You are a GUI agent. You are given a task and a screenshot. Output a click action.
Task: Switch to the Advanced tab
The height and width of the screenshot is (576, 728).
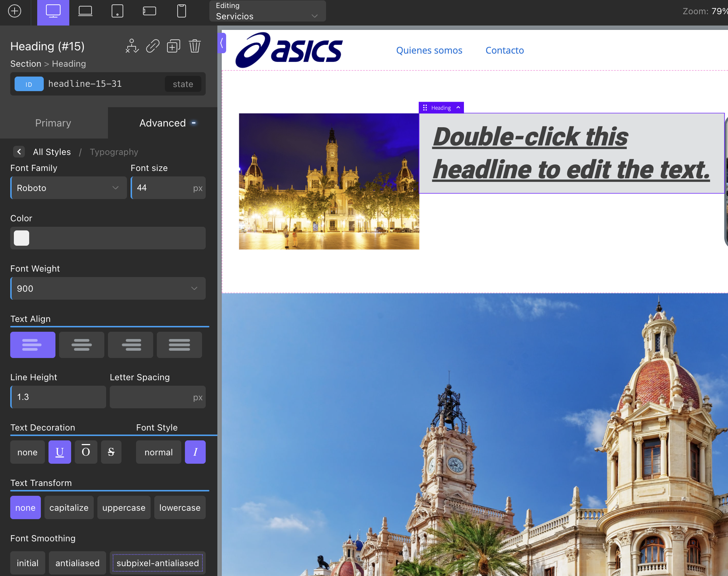point(163,123)
